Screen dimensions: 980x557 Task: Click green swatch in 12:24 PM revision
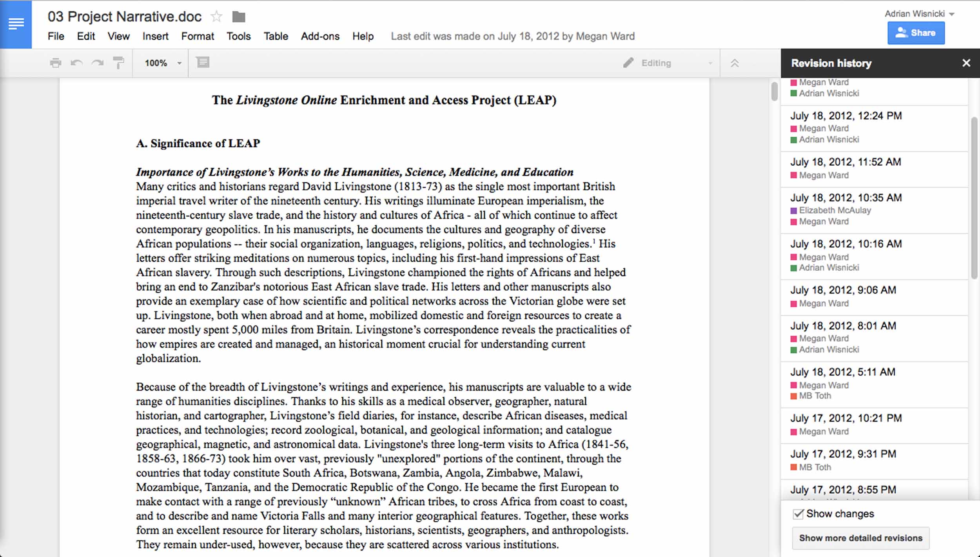pos(794,140)
